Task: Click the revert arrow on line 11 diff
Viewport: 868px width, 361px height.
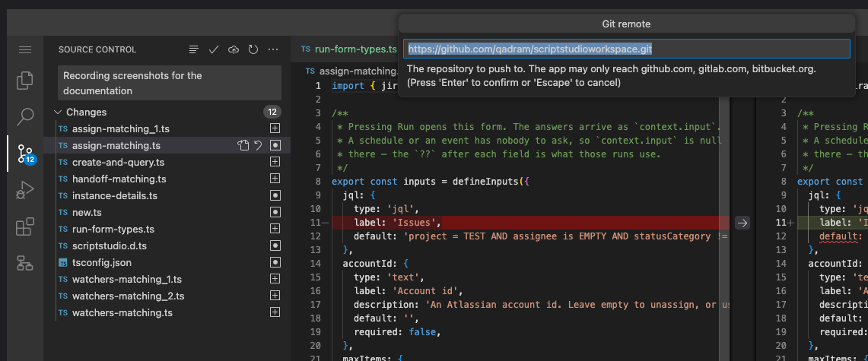Action: (x=742, y=223)
